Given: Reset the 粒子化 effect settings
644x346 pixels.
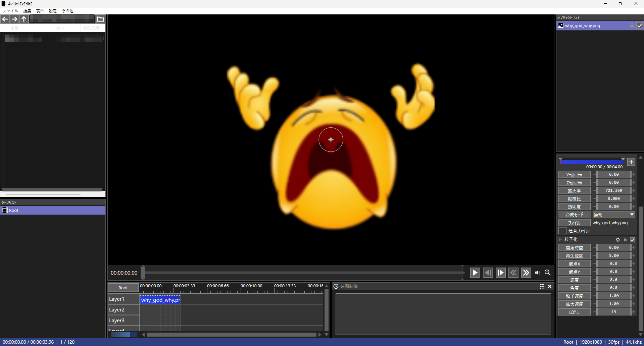Looking at the screenshot, I should (x=618, y=240).
